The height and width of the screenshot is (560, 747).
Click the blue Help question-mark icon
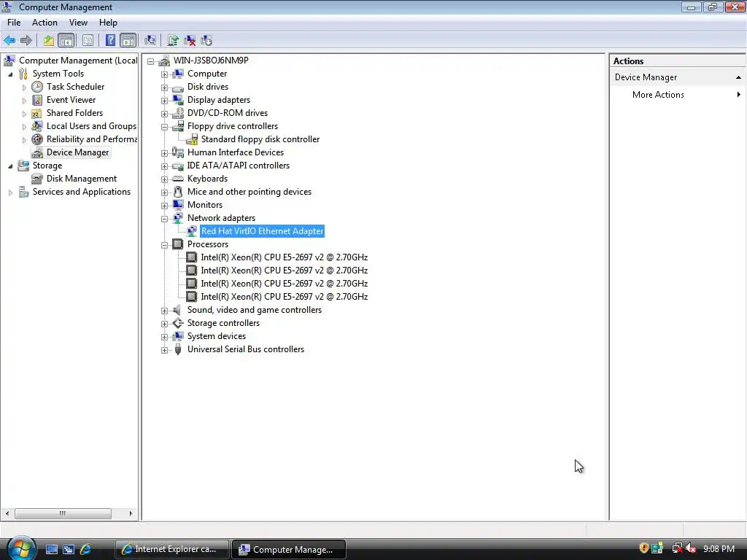point(110,41)
